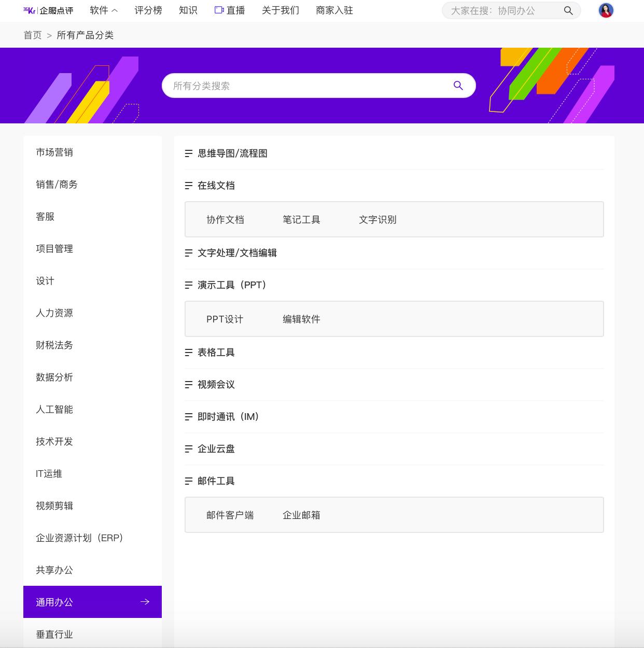Click the list icon beside 企业云盘

(x=188, y=449)
